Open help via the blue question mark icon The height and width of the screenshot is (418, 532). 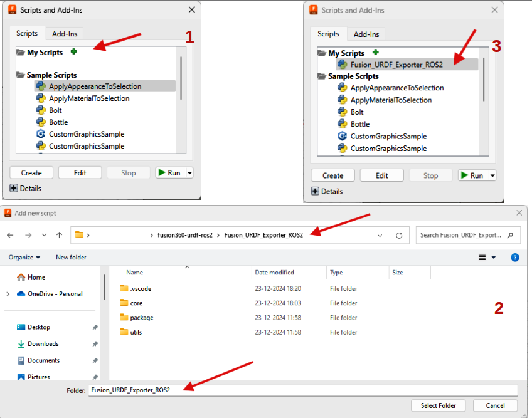point(515,257)
